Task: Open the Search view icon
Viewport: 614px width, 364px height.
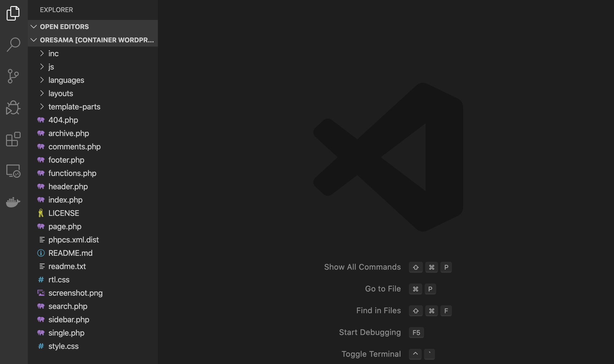Action: pos(13,45)
